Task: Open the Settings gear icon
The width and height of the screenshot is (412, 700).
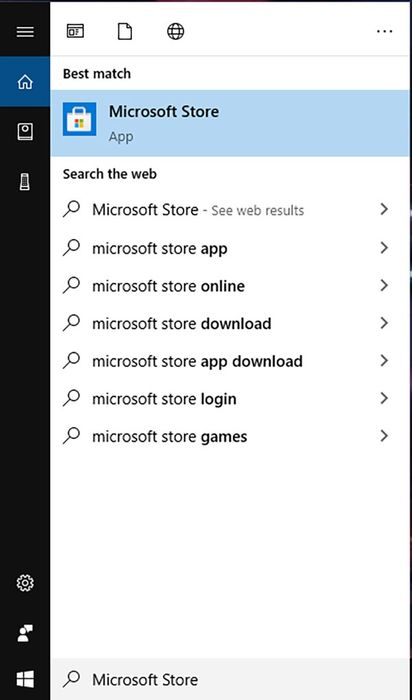Action: [x=25, y=583]
